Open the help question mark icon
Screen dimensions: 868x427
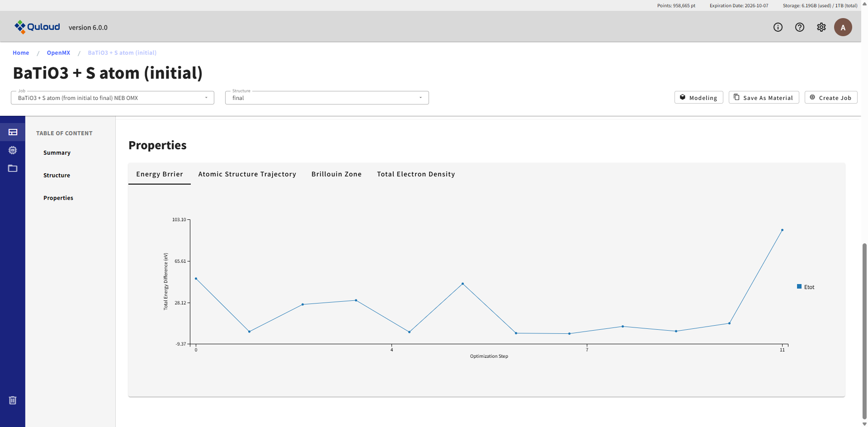click(800, 27)
